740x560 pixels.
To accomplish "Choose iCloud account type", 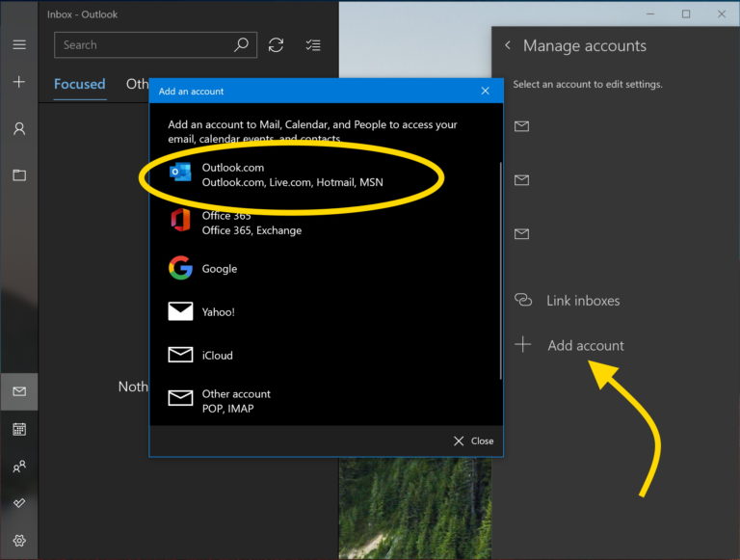I will 324,355.
